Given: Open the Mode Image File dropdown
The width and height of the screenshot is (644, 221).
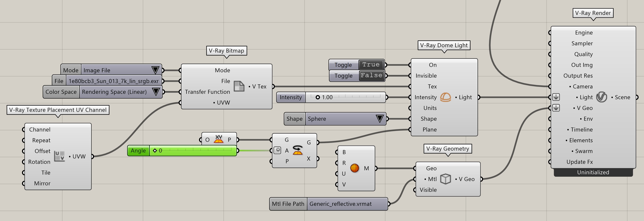Looking at the screenshot, I should 155,70.
